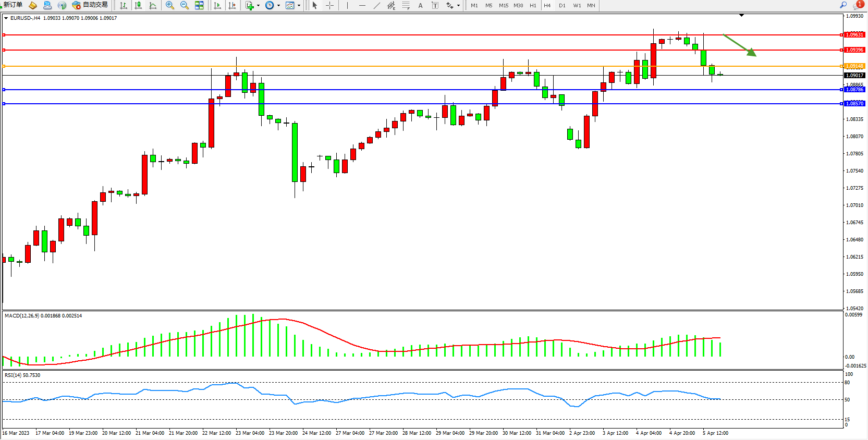
Task: Choose the draw trendline tool
Action: 377,5
